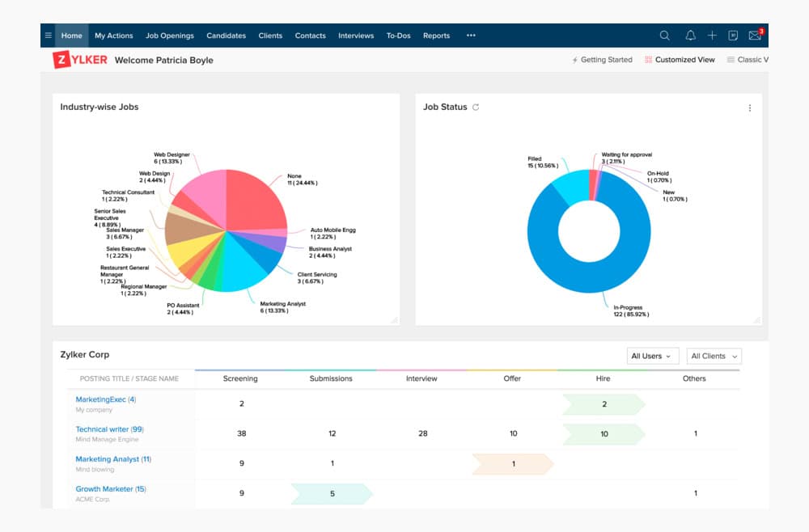Expand the All Clients dropdown
This screenshot has height=532, width=809.
(x=714, y=357)
